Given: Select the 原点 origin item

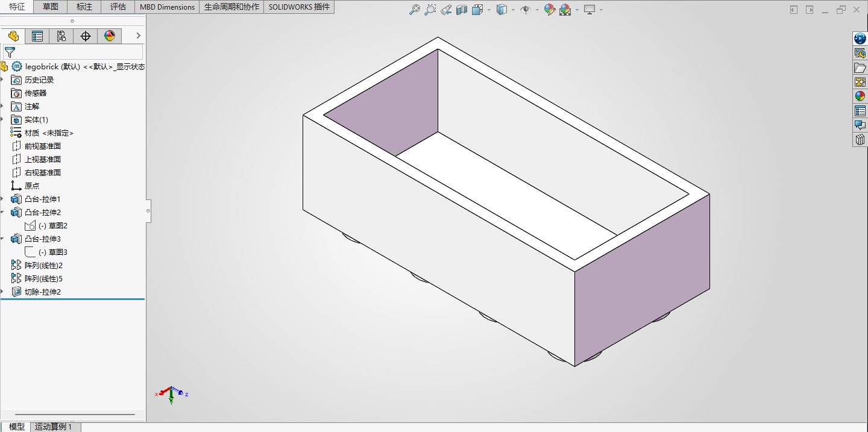Looking at the screenshot, I should pos(25,186).
